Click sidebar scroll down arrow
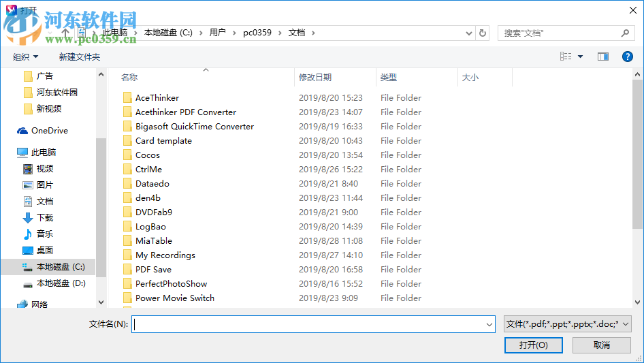This screenshot has width=644, height=363. (x=101, y=302)
